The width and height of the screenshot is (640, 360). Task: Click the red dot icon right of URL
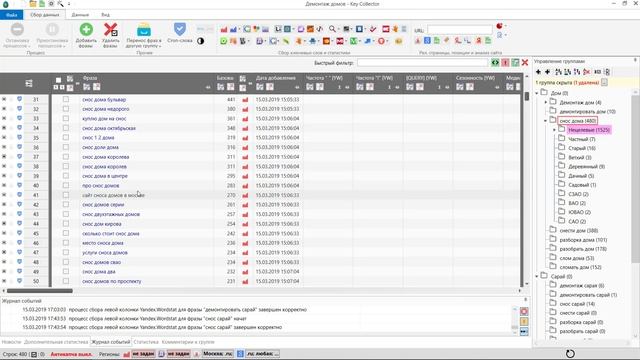pos(499,26)
